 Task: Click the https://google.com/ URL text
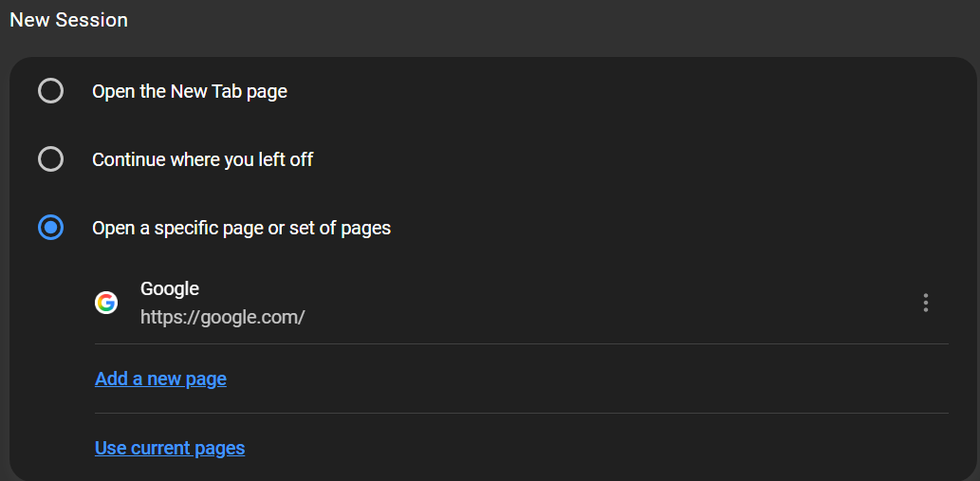tap(222, 317)
